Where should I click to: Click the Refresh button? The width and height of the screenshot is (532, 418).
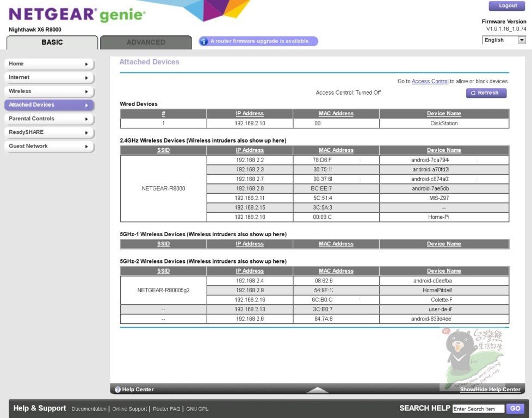point(486,93)
